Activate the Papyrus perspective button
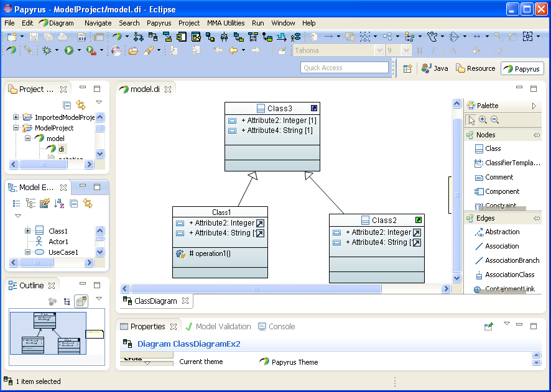The height and width of the screenshot is (392, 551). 522,69
